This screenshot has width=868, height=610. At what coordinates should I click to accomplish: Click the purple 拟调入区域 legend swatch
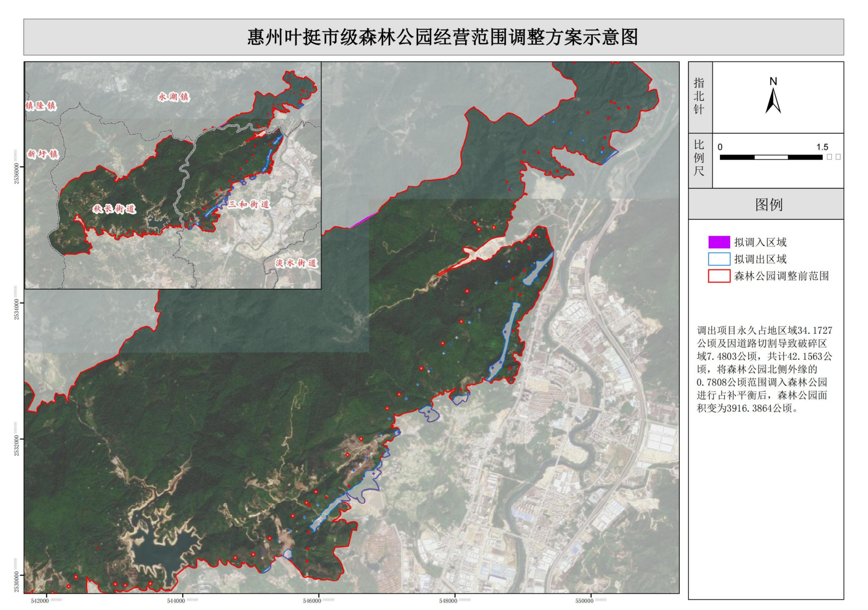[719, 242]
